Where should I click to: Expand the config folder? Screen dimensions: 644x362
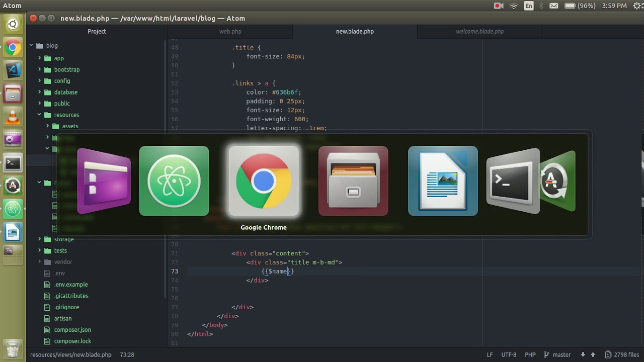point(39,81)
